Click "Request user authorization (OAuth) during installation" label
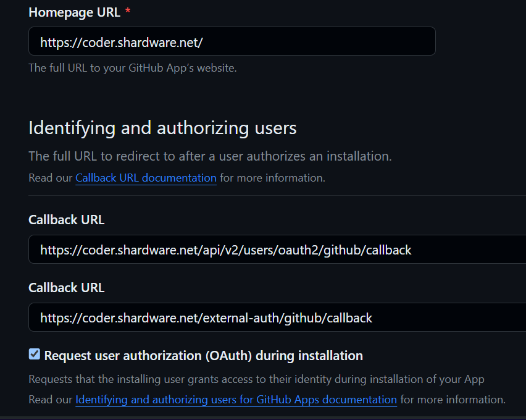This screenshot has height=420, width=526. (x=204, y=356)
